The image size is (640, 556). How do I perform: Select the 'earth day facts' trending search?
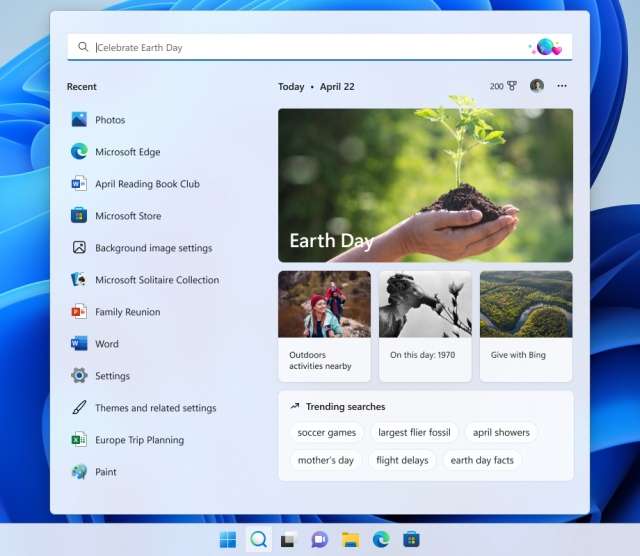coord(482,460)
